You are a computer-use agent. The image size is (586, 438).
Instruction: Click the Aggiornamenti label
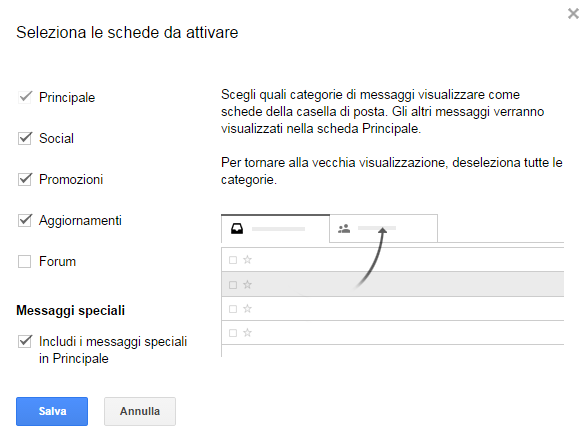pyautogui.click(x=80, y=220)
